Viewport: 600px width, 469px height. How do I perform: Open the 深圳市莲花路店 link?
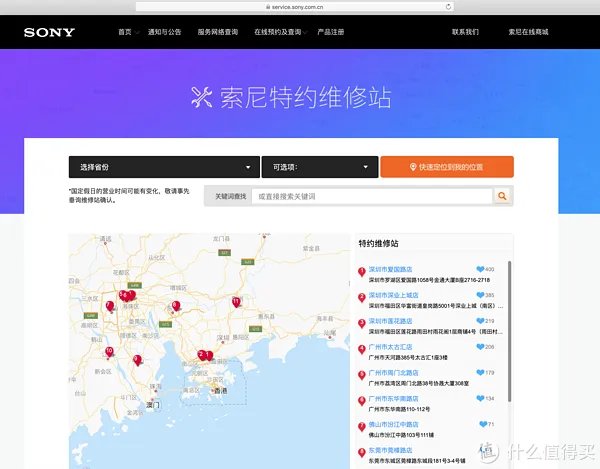click(x=390, y=321)
